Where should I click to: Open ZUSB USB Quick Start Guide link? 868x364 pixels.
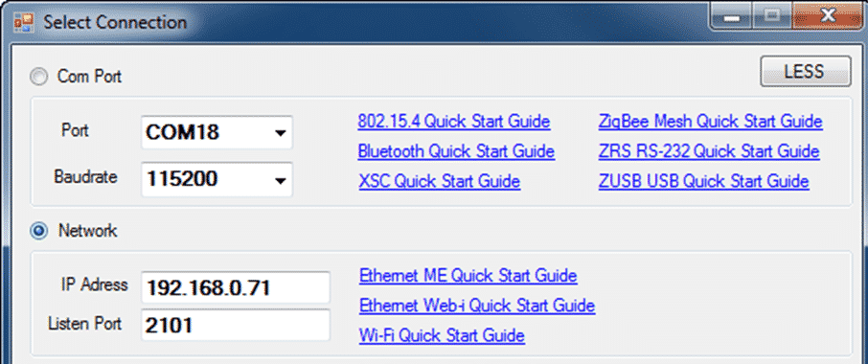point(703,181)
